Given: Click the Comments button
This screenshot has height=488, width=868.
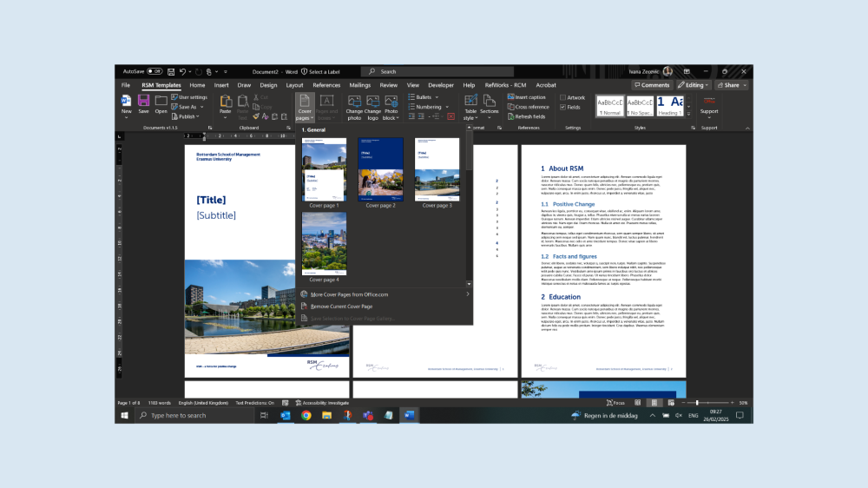Looking at the screenshot, I should (x=652, y=85).
